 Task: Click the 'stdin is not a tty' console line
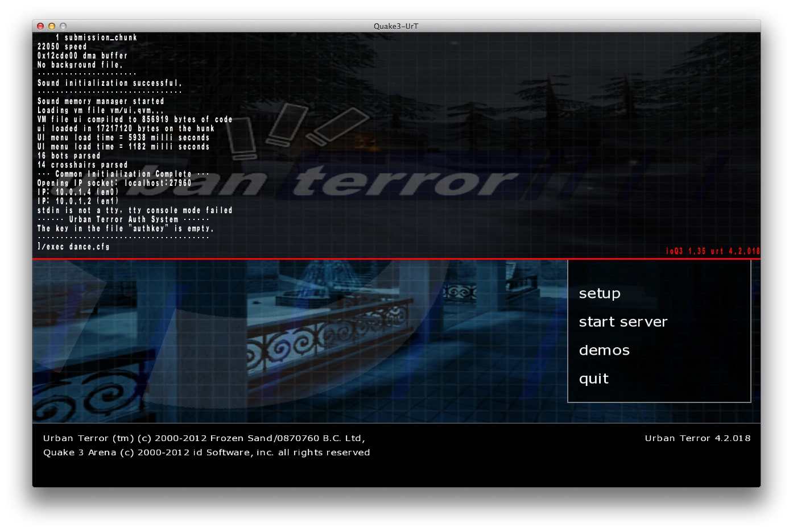click(x=135, y=210)
